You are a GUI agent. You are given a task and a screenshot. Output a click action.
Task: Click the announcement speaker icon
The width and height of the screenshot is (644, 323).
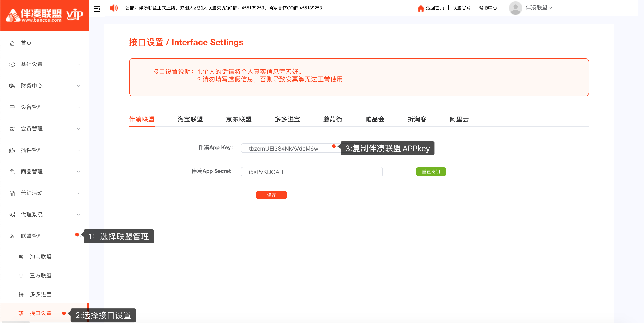click(x=113, y=8)
